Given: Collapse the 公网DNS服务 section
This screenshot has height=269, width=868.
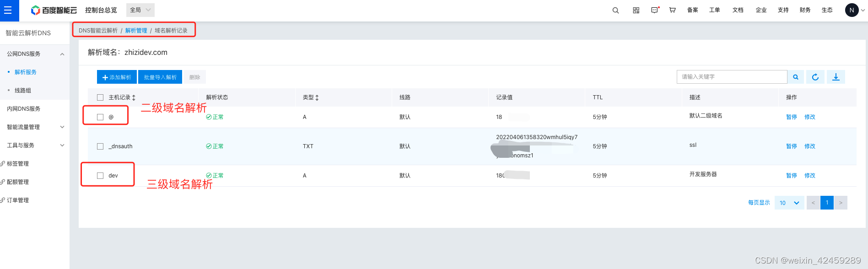Looking at the screenshot, I should pyautogui.click(x=62, y=54).
